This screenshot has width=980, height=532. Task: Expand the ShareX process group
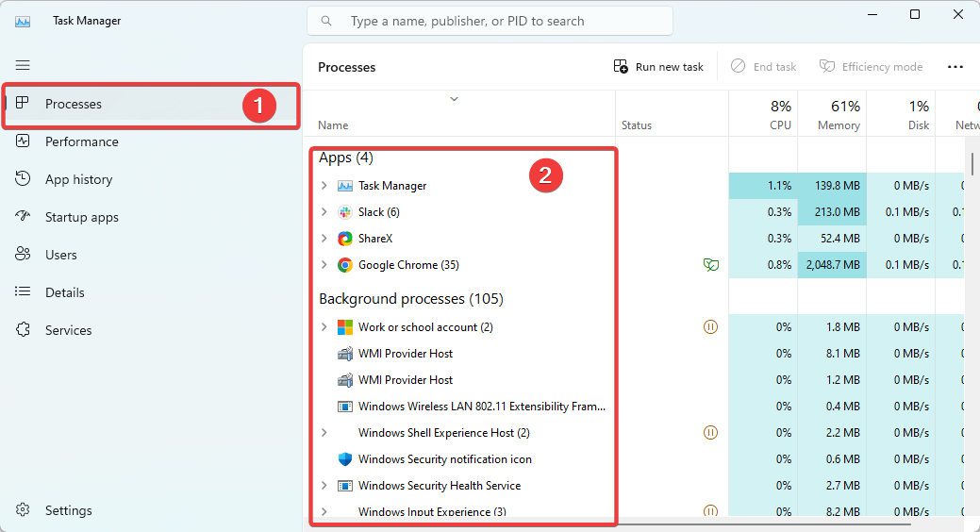coord(324,239)
